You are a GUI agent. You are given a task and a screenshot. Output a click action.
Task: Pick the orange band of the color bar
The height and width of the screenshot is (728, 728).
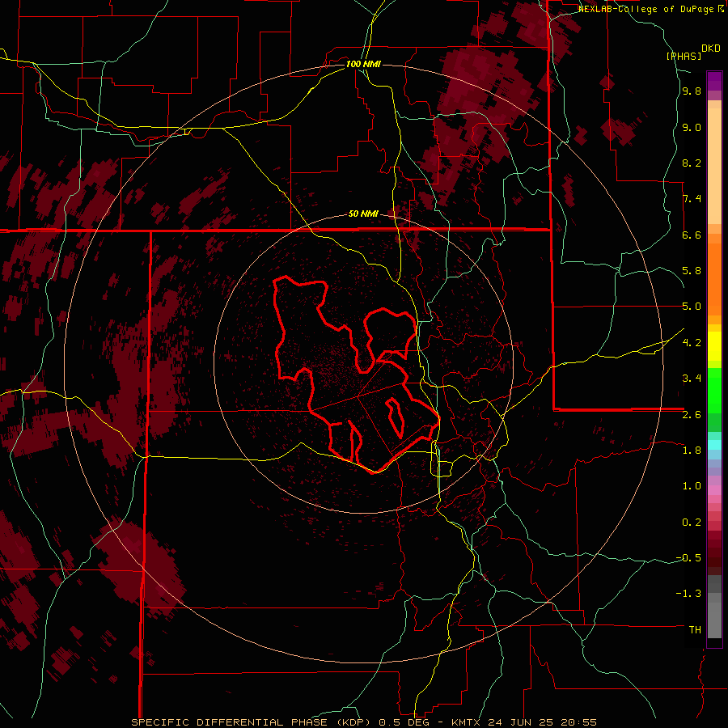[714, 280]
